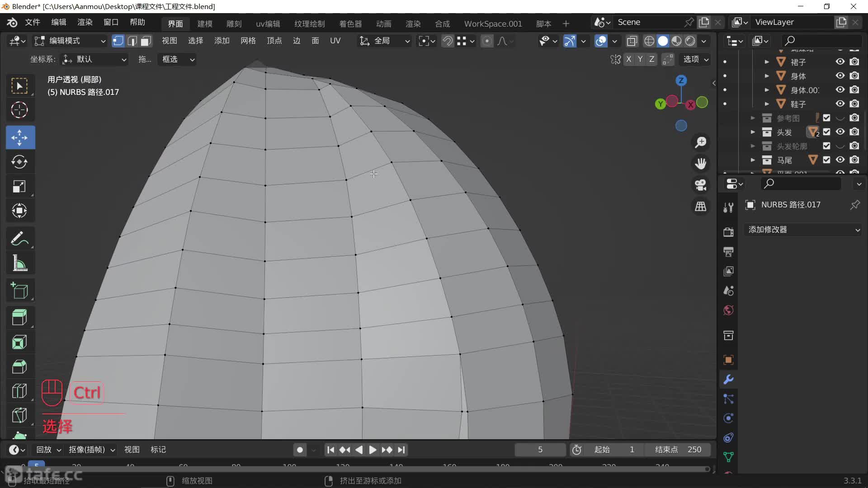This screenshot has height=488, width=868.
Task: Toggle X axis mirror button
Action: click(628, 59)
